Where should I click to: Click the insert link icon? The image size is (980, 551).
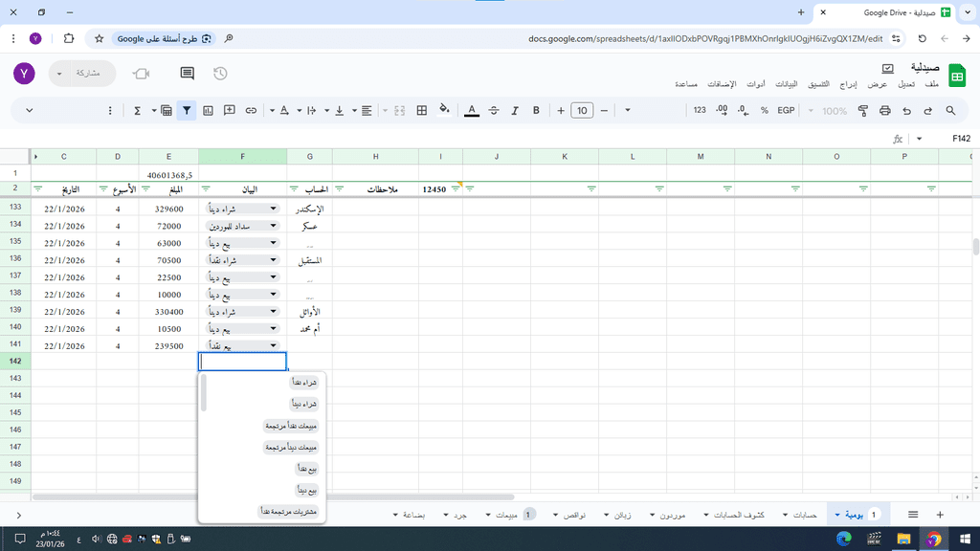click(251, 111)
